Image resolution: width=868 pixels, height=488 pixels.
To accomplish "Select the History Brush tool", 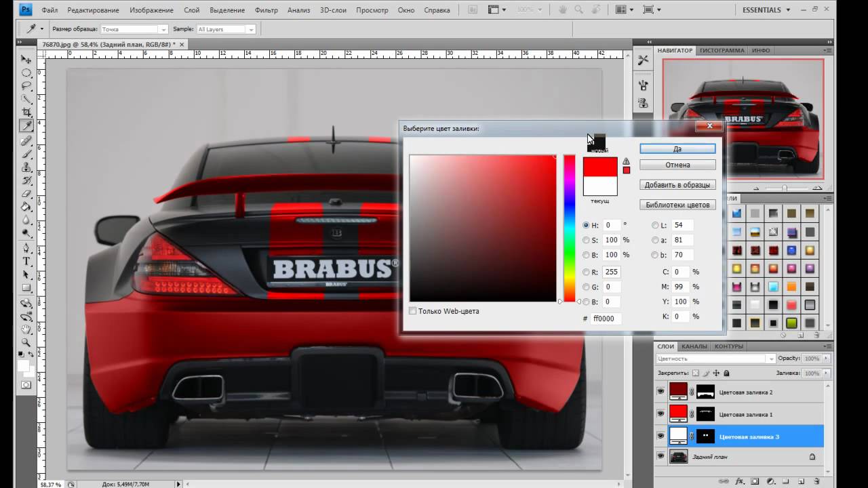I will 26,180.
